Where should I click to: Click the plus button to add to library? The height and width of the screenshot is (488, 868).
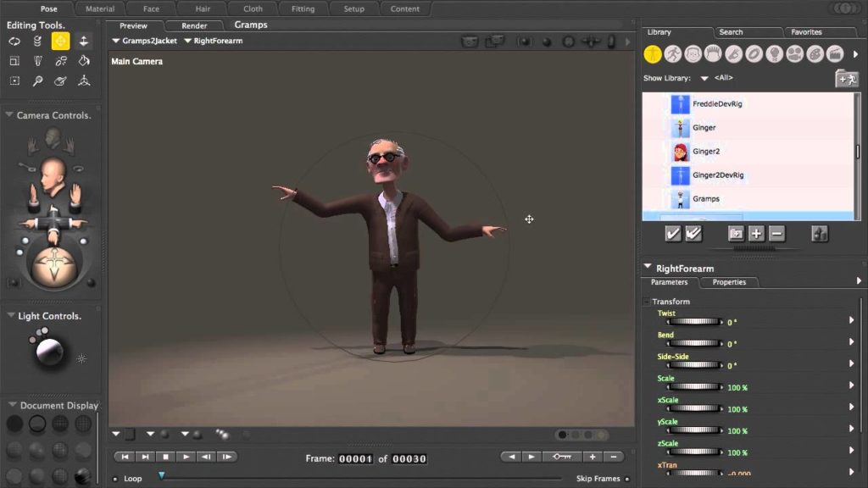(x=756, y=234)
